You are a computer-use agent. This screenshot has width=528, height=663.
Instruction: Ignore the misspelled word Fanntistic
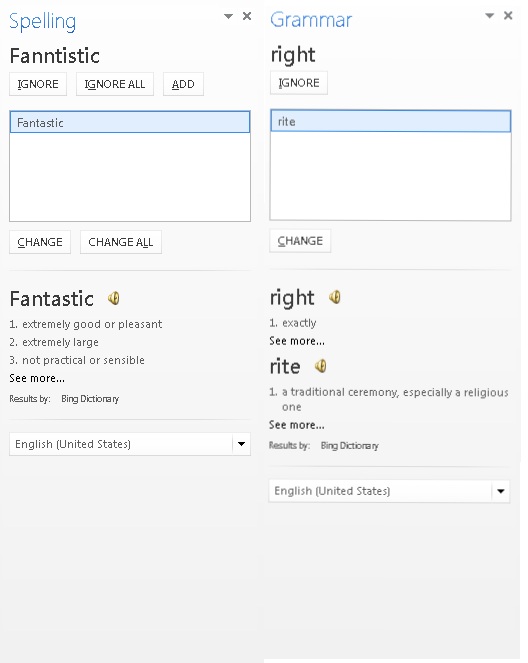click(x=38, y=84)
